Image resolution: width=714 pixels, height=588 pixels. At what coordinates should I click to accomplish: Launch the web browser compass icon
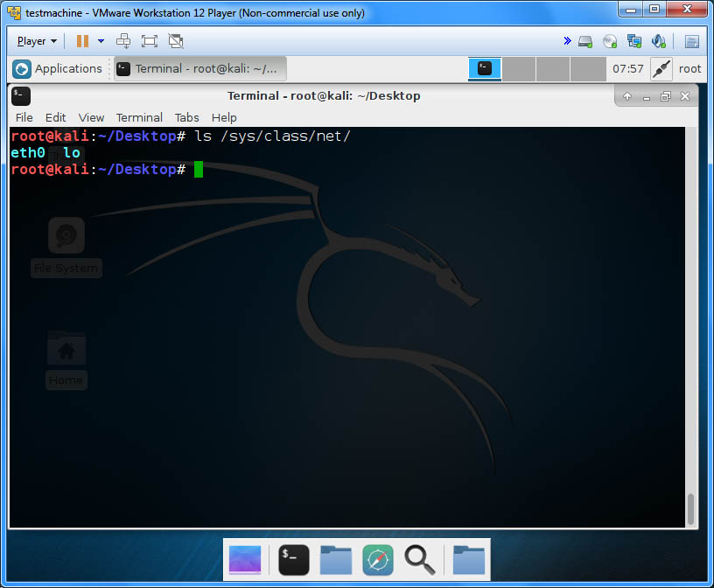click(378, 560)
